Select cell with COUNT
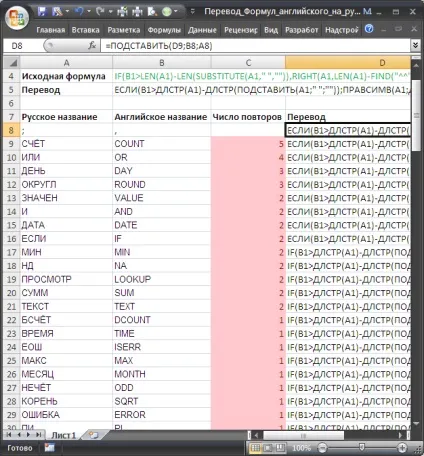 pyautogui.click(x=162, y=144)
